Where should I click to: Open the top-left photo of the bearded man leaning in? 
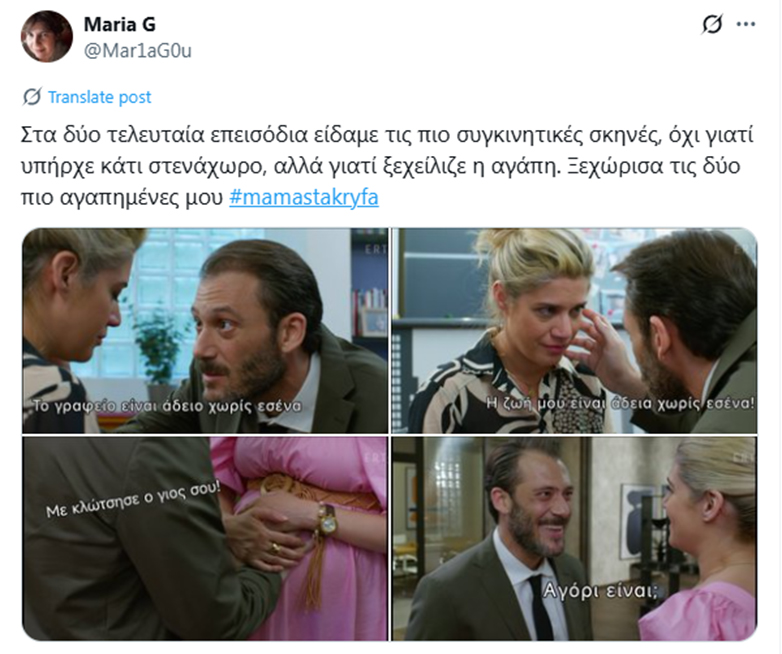point(205,330)
